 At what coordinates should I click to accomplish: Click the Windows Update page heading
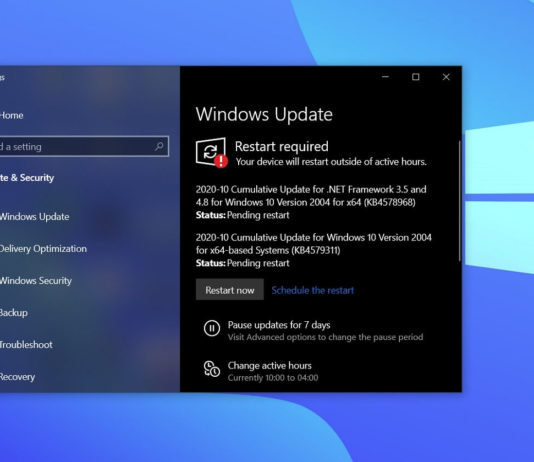point(264,114)
